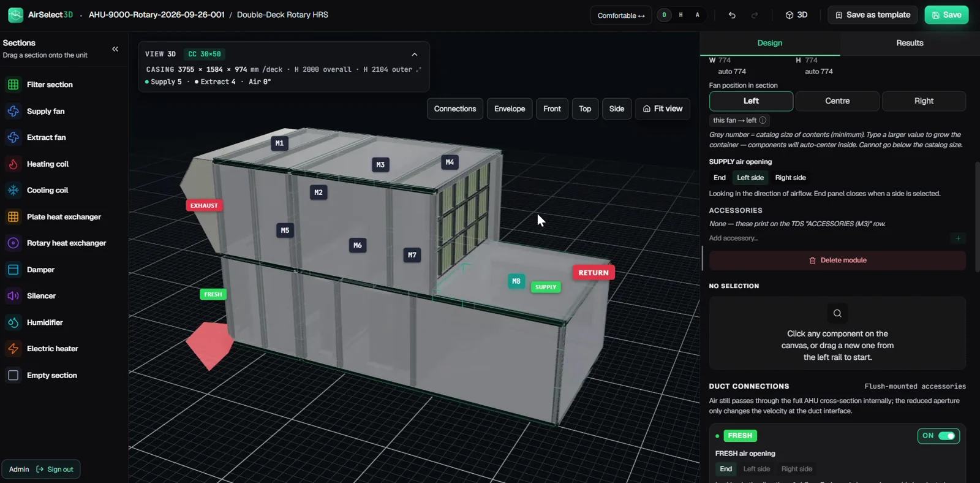Select the O mode in the O/H/A switch
Image resolution: width=980 pixels, height=483 pixels.
tap(664, 15)
